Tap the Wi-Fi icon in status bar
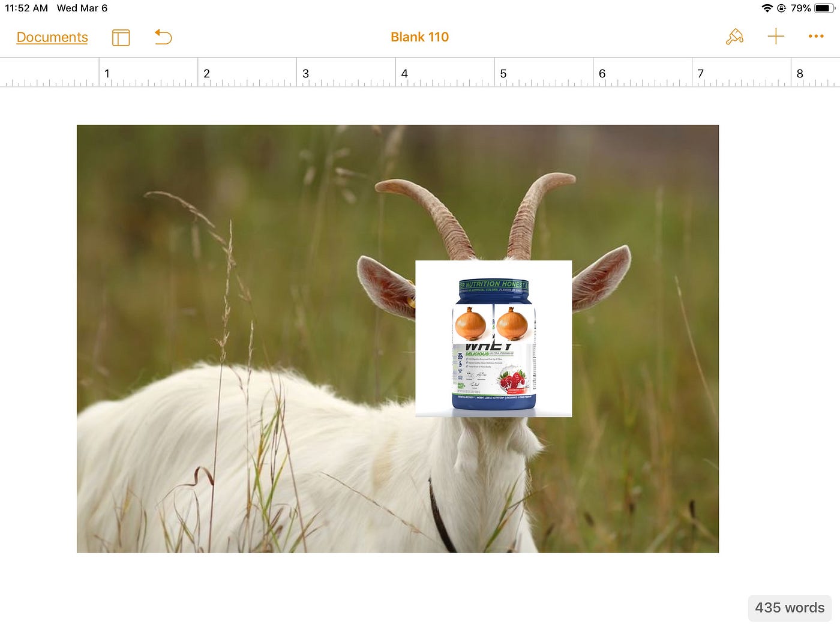This screenshot has width=840, height=630. pyautogui.click(x=767, y=8)
